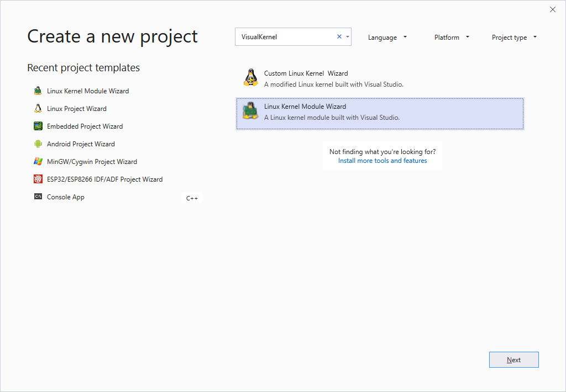566x392 pixels.
Task: Click the Linux Kernel Module Wizard recent template icon
Action: [x=38, y=91]
